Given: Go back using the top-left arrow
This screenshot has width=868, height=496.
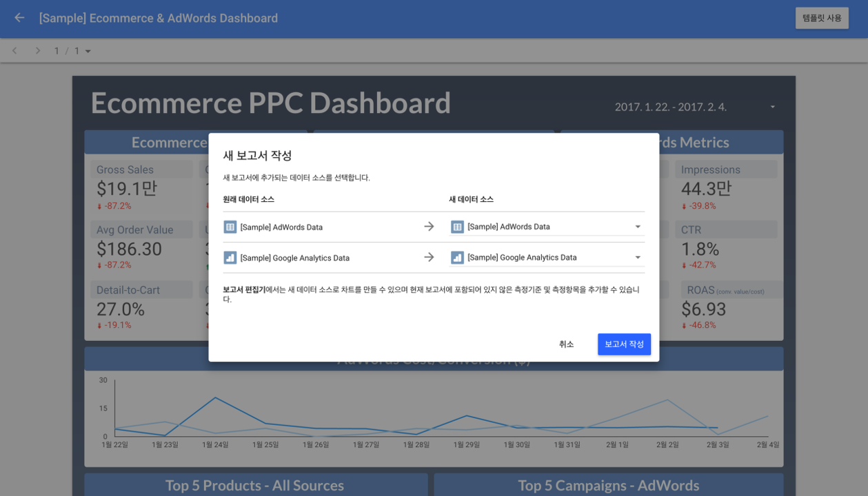Looking at the screenshot, I should 19,18.
